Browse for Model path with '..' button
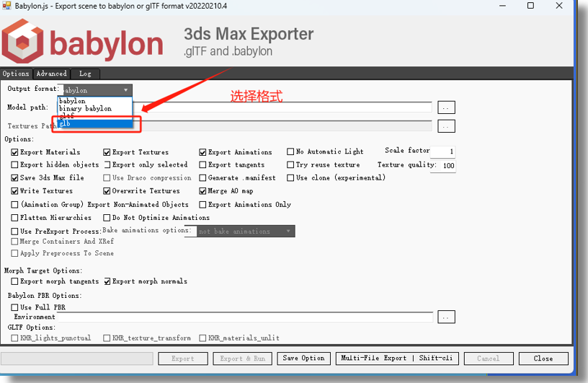588x383 pixels. 446,107
